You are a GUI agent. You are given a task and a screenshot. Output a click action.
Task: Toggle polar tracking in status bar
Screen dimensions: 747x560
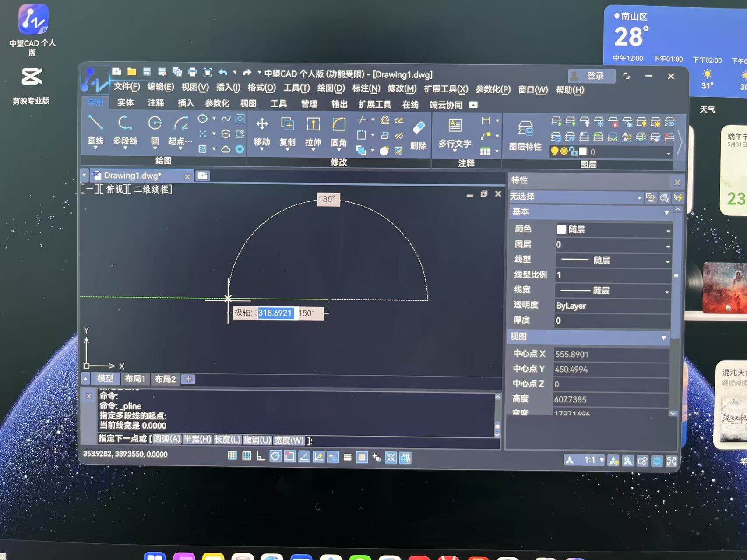click(275, 456)
